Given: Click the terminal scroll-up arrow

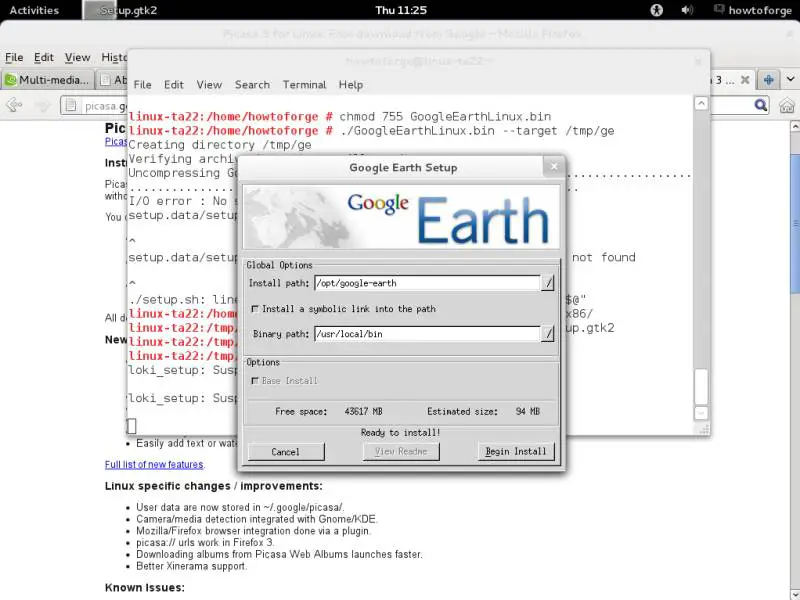Looking at the screenshot, I should click(702, 104).
